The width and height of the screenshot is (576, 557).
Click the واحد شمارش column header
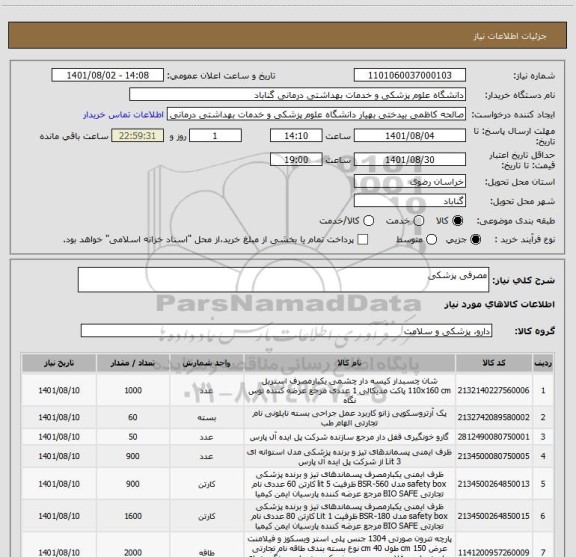tap(206, 363)
